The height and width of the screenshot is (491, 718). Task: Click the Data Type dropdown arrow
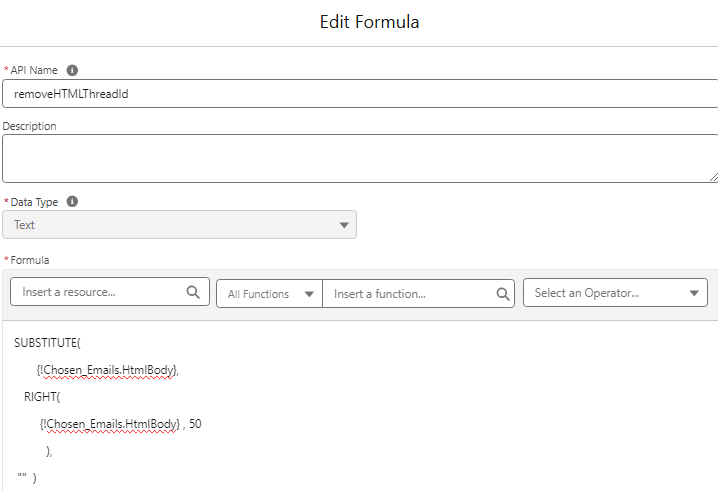(345, 225)
